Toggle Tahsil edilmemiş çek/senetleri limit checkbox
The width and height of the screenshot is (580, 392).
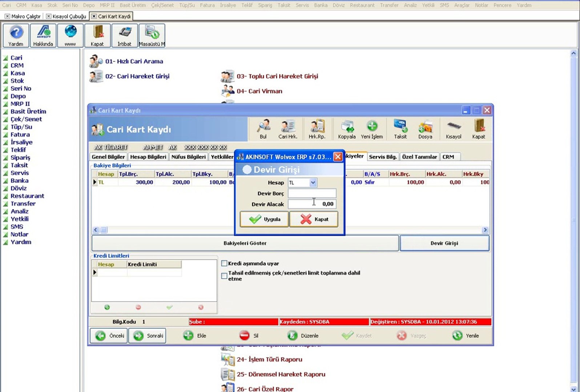(224, 276)
